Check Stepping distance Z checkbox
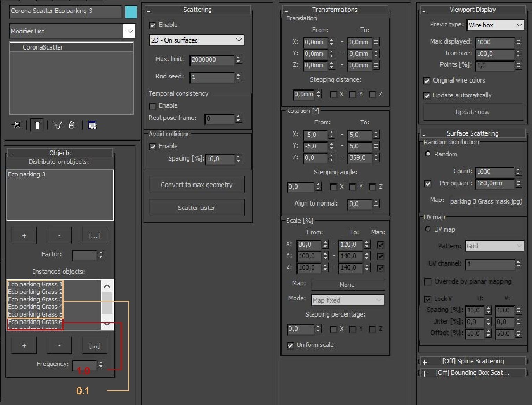Viewport: 532px width, 405px height. [372, 95]
